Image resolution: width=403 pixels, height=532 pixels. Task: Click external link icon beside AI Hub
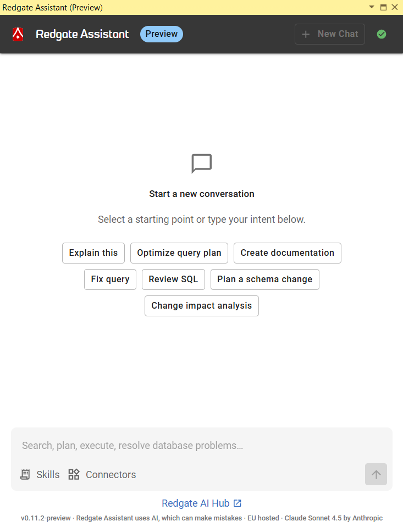pos(238,503)
